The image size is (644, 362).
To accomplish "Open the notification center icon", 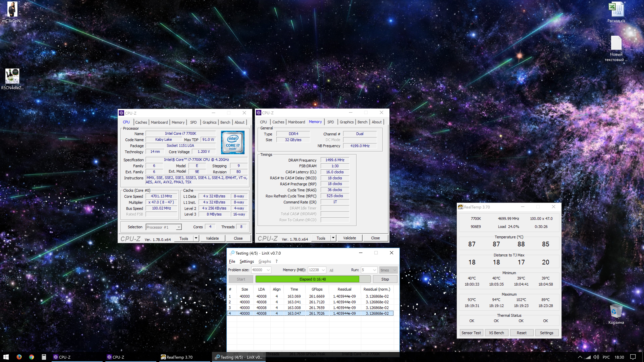I will (633, 357).
